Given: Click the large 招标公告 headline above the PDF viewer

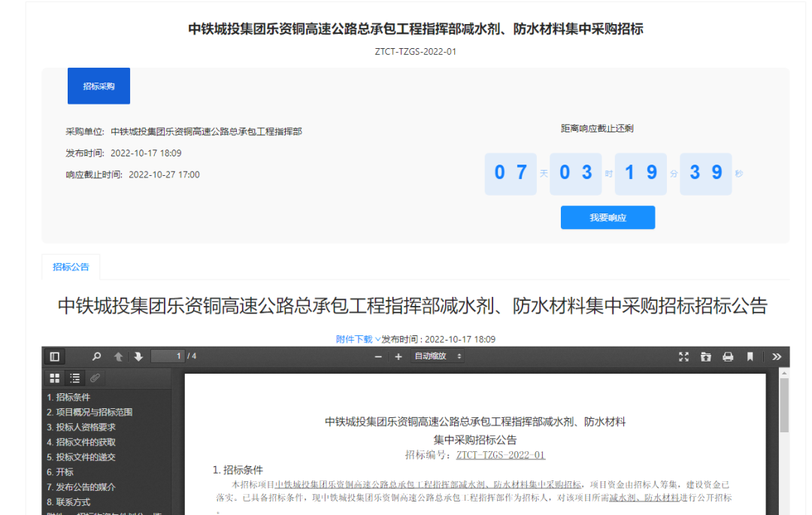Looking at the screenshot, I should [x=412, y=306].
